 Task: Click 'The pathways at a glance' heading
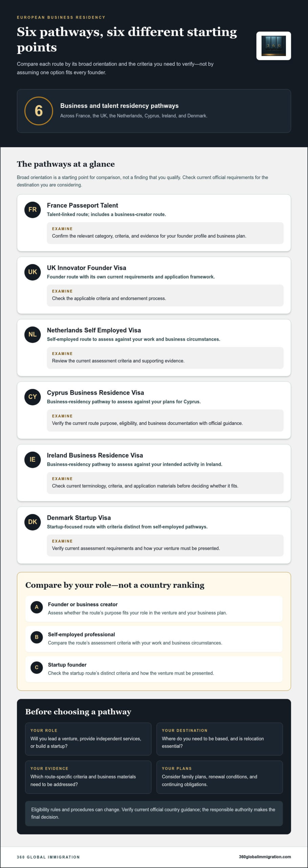point(66,164)
